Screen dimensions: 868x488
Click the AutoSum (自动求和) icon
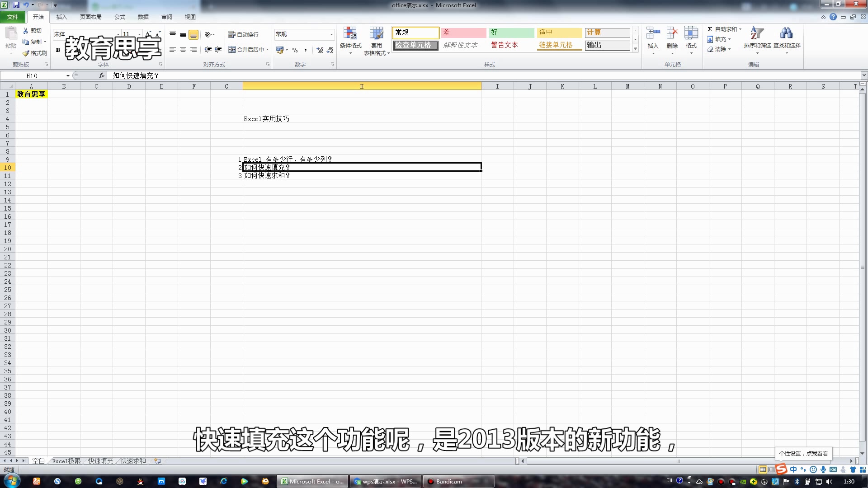pos(710,29)
